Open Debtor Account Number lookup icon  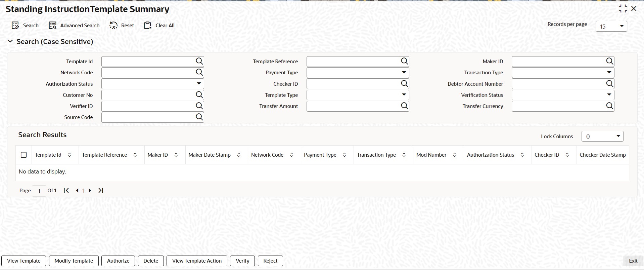coord(609,84)
